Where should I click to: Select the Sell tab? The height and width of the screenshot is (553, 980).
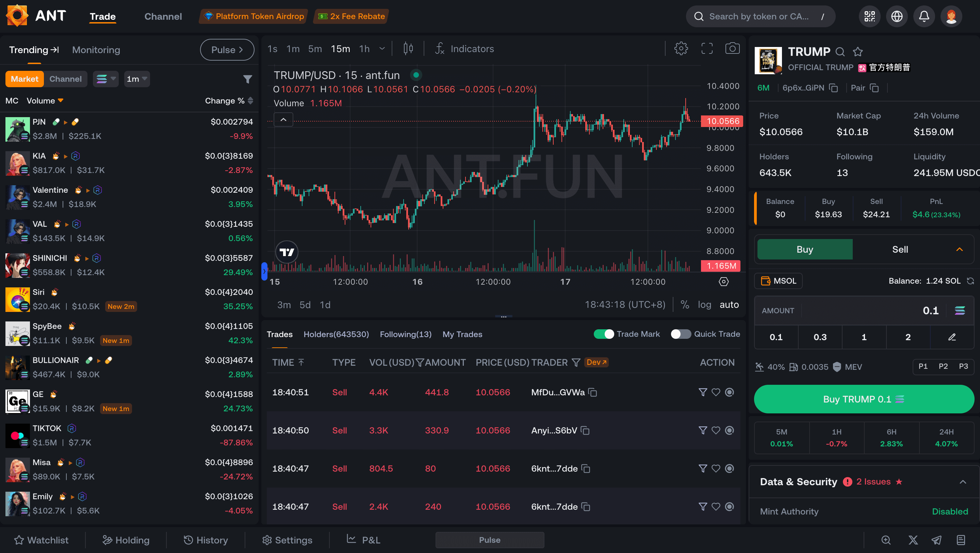coord(900,250)
